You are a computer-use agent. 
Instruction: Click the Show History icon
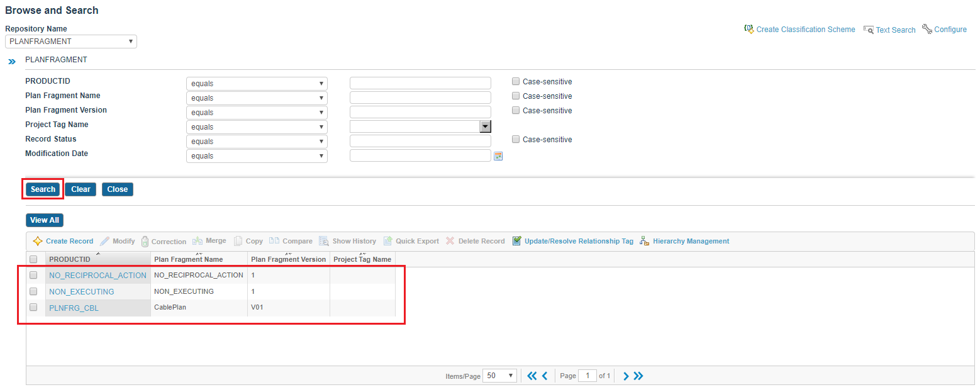[324, 241]
